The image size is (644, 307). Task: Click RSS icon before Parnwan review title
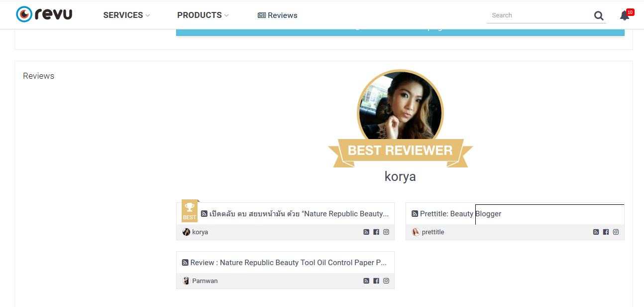[185, 263]
